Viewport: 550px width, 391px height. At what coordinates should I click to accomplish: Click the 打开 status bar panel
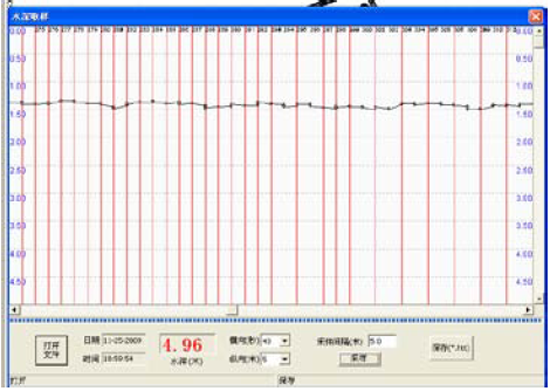click(143, 380)
